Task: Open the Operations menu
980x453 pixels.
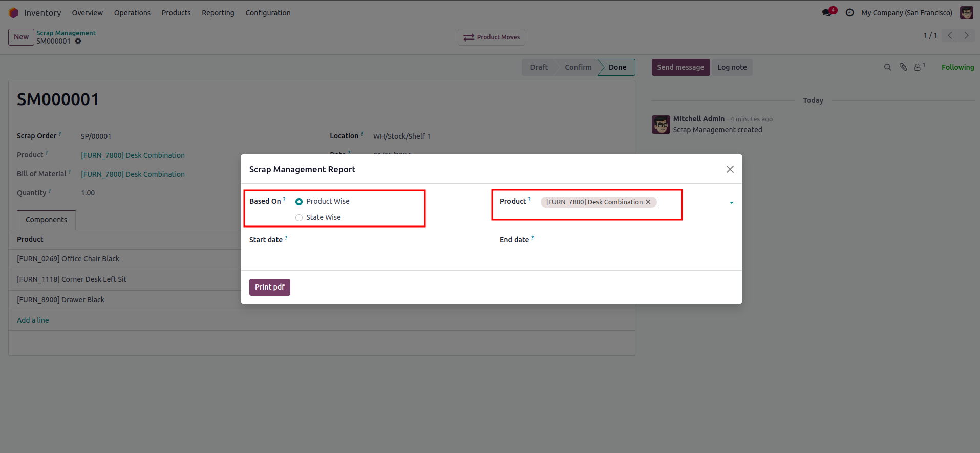Action: tap(132, 13)
